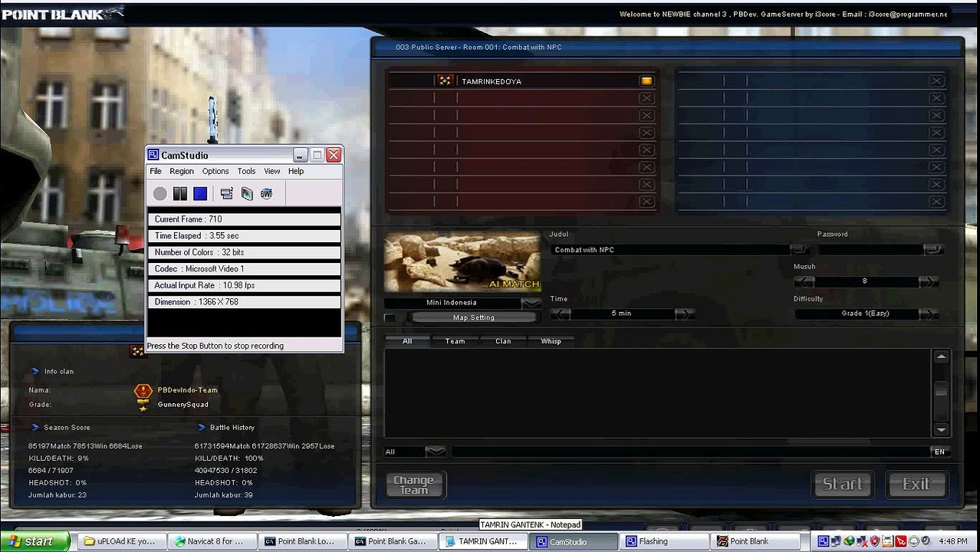This screenshot has height=552, width=980.
Task: Open the chat target All dropdown
Action: click(435, 452)
